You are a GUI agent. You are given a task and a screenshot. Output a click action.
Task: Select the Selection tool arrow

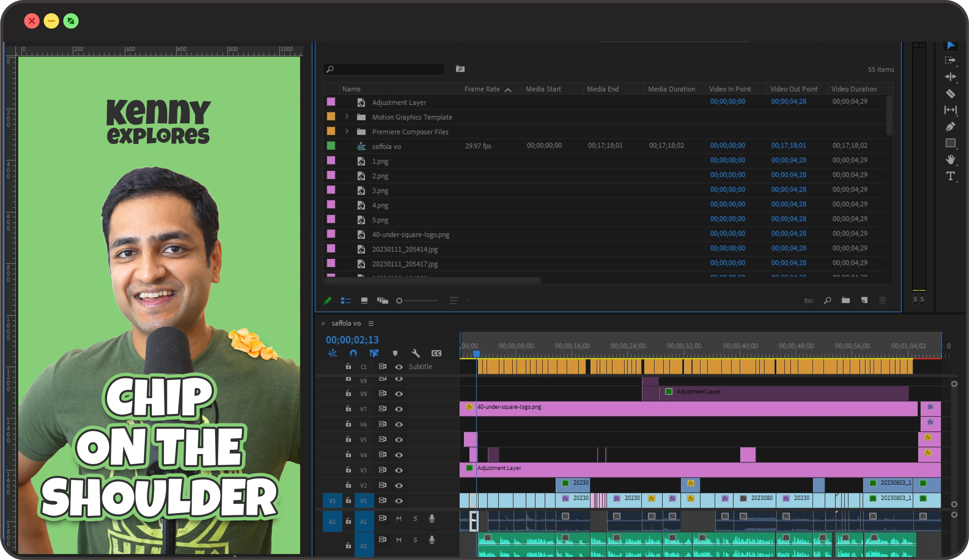coord(950,46)
